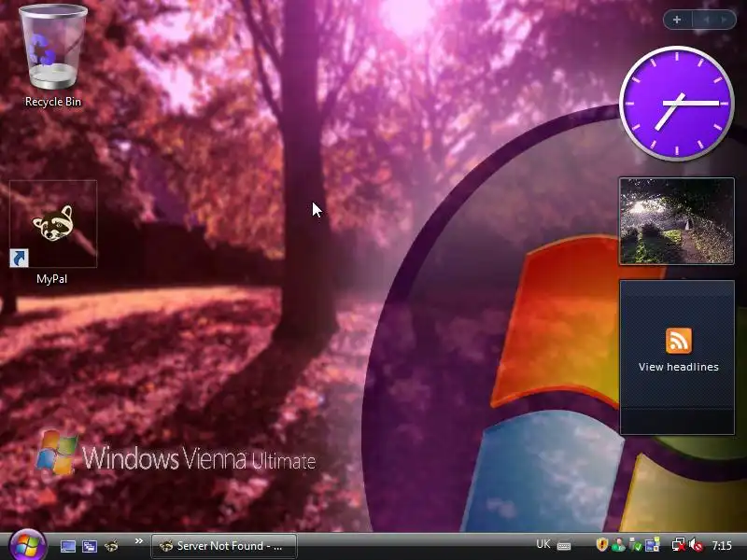Select the MyPal desktop shortcut
Viewport: 747px width, 560px height.
53,232
